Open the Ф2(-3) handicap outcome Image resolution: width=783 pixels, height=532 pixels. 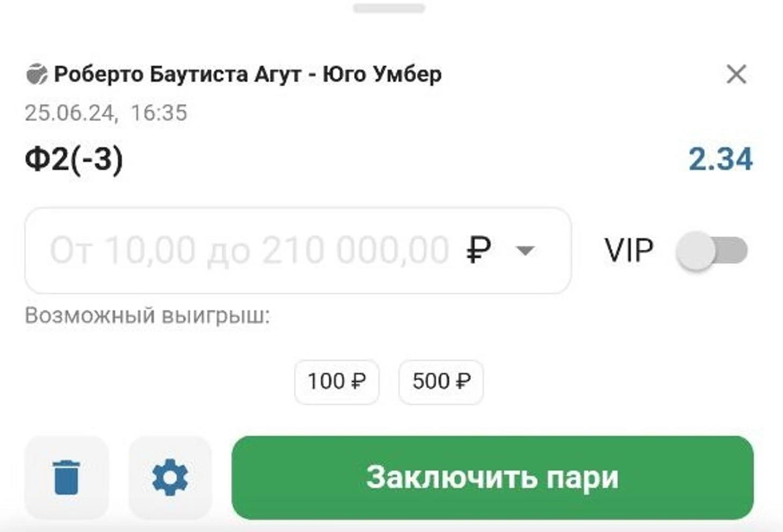[74, 159]
